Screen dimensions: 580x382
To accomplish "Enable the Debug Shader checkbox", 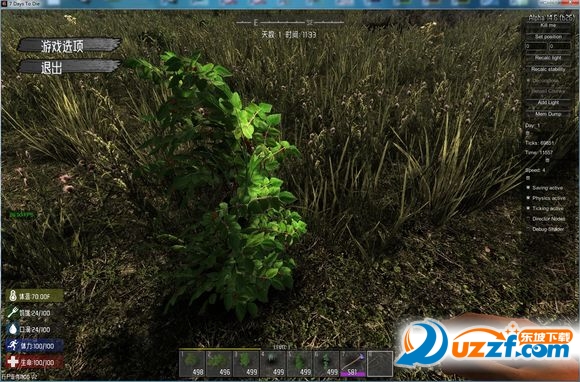I will click(x=528, y=229).
